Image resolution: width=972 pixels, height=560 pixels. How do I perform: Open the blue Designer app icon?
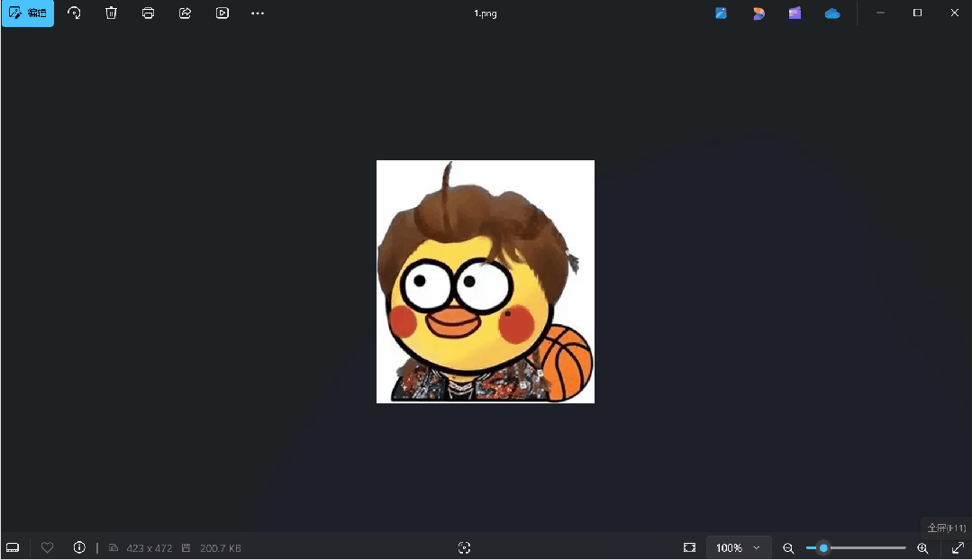pyautogui.click(x=721, y=14)
